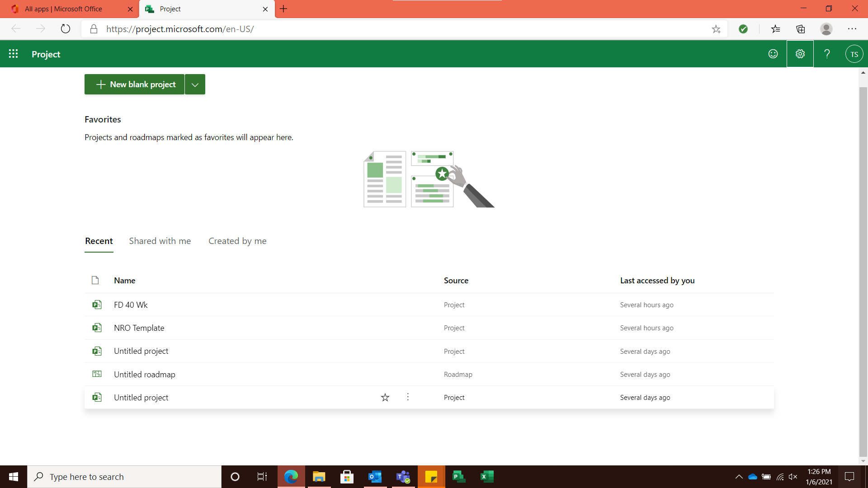Switch to the Created by me tab
The width and height of the screenshot is (868, 488).
pyautogui.click(x=237, y=241)
